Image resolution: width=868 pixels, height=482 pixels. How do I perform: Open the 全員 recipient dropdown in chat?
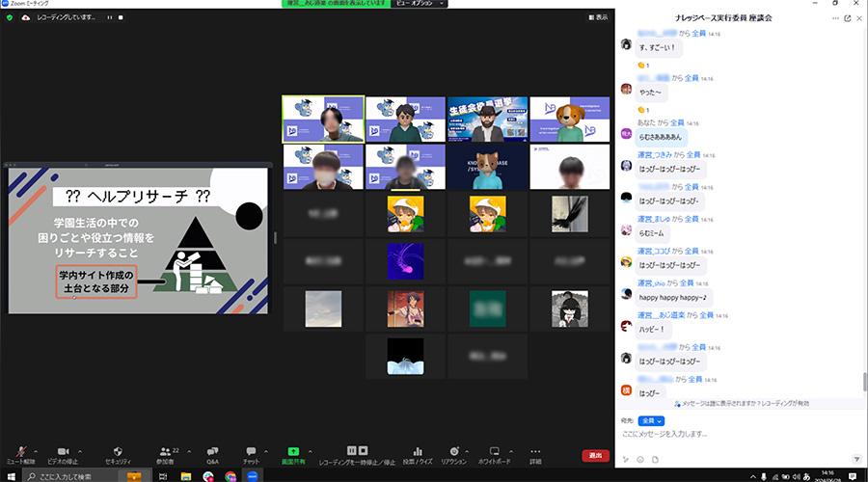(652, 420)
